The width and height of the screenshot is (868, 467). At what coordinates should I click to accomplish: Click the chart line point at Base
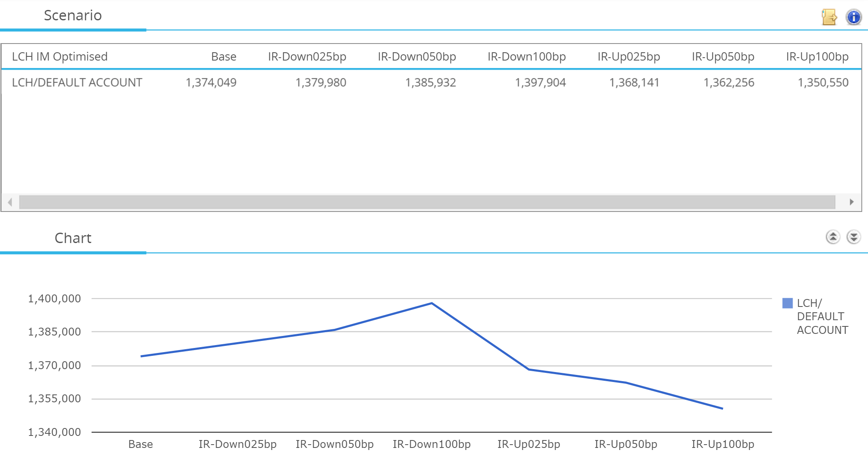point(141,356)
